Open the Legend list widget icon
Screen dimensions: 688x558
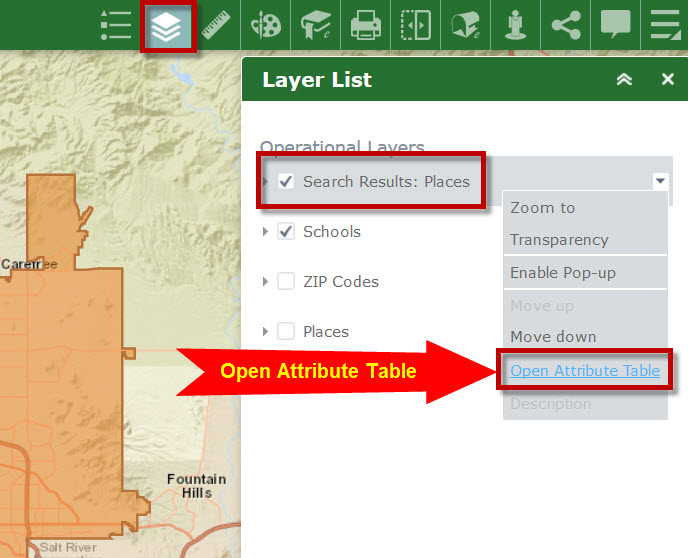[x=116, y=25]
